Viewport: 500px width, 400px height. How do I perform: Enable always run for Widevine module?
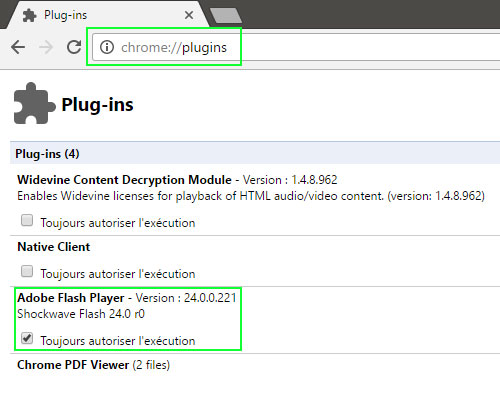pyautogui.click(x=27, y=220)
